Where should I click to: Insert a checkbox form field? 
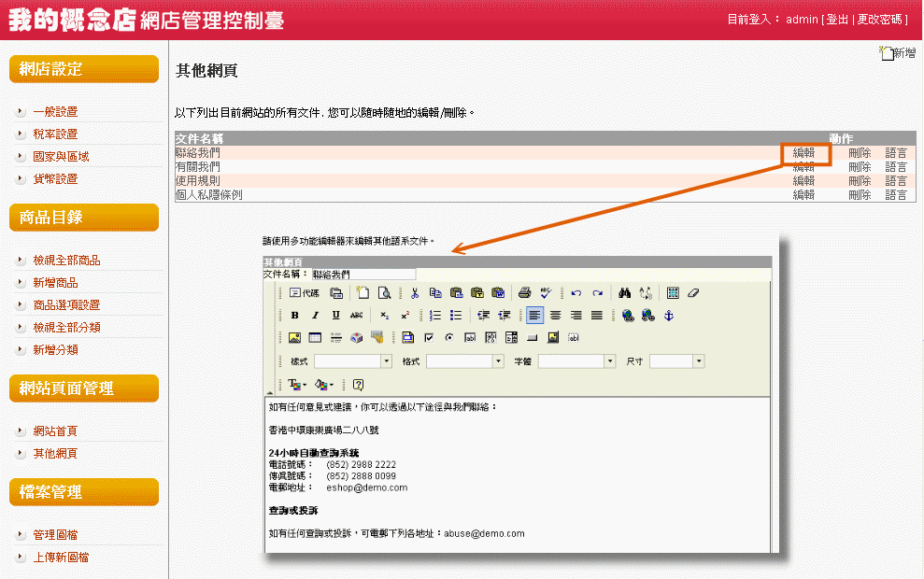429,338
